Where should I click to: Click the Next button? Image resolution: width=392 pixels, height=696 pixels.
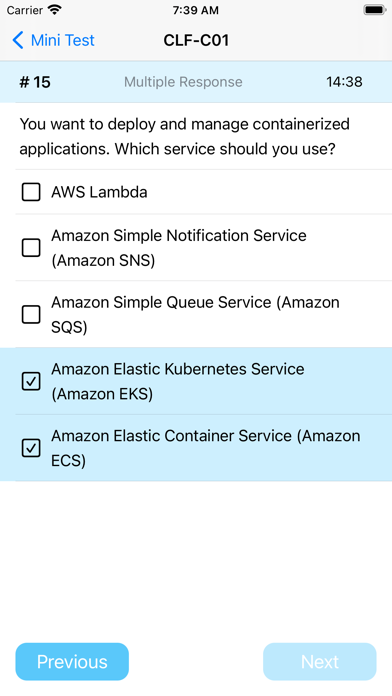tap(320, 662)
